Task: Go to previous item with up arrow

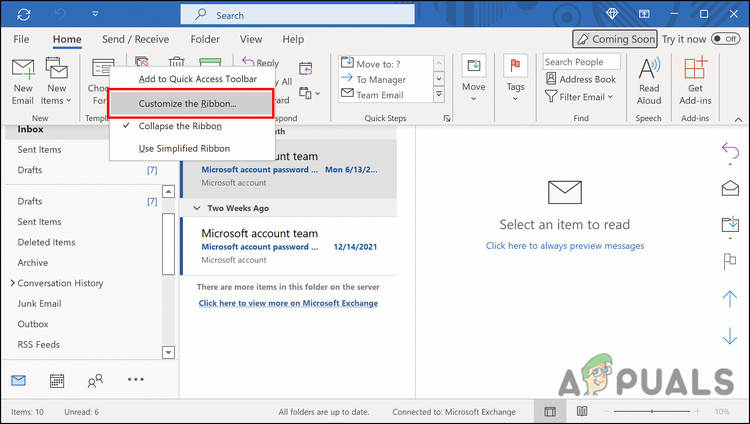Action: point(730,299)
